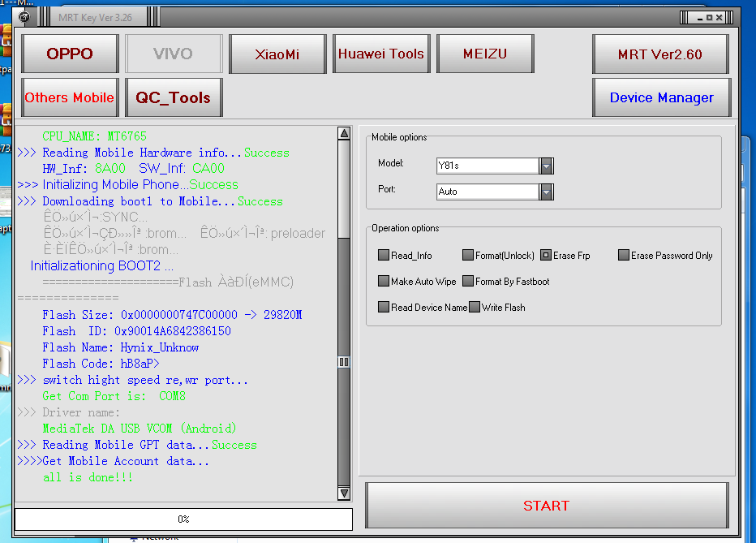Click 'Get Com Port is: COM8' line

pos(114,396)
